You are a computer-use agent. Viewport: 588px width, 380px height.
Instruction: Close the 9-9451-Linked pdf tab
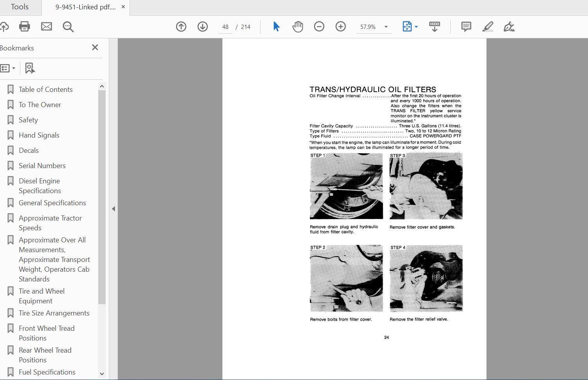[x=123, y=7]
